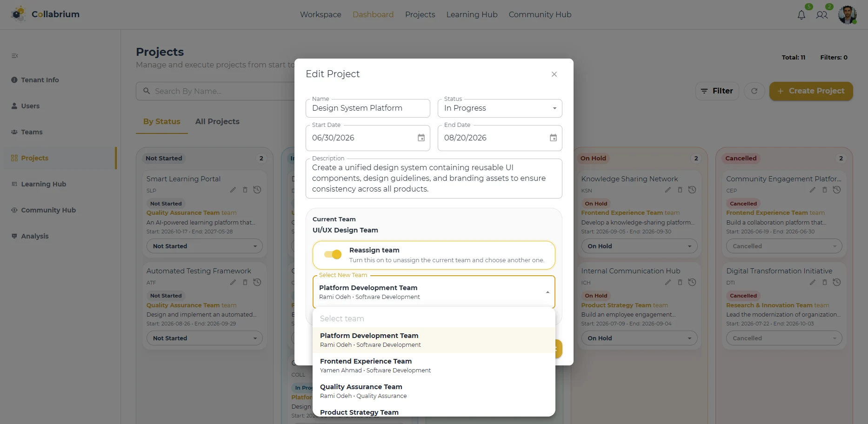Open the Start Date calendar picker

pyautogui.click(x=421, y=138)
